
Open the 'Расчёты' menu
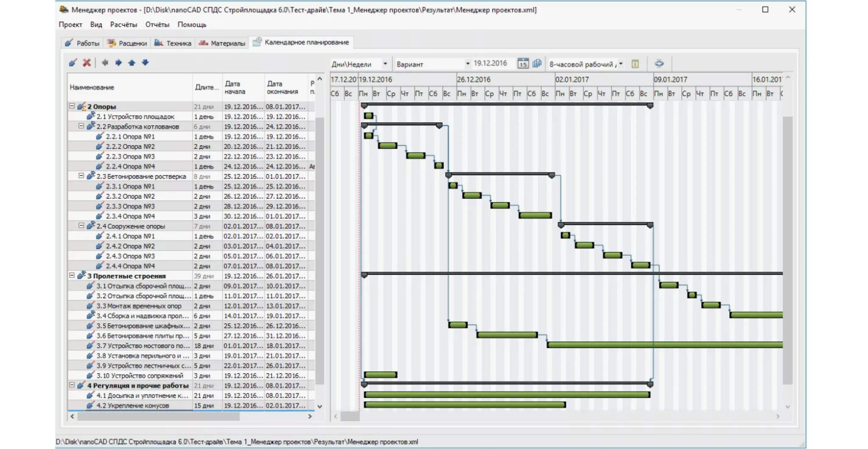point(123,25)
